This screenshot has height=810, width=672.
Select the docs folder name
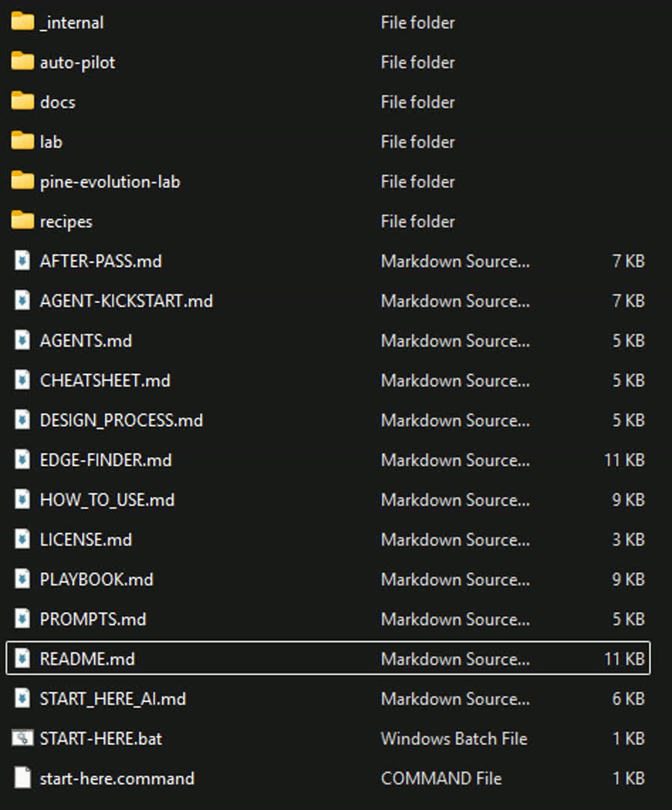tap(57, 102)
